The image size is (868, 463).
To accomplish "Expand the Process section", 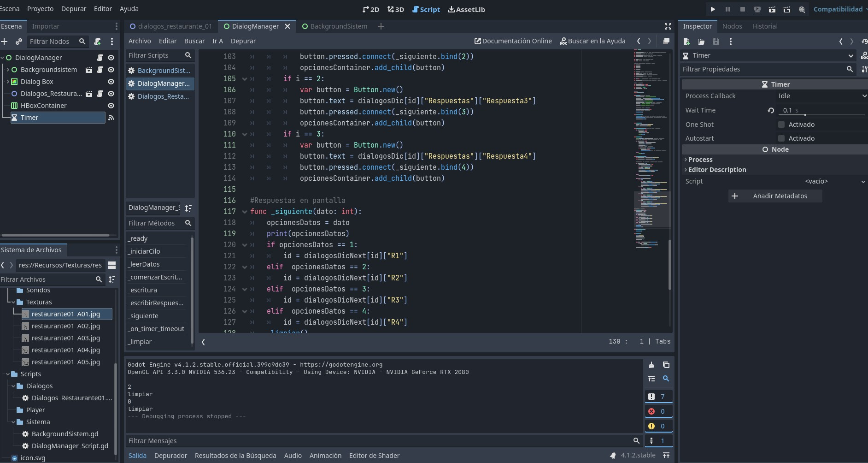I will coord(700,160).
